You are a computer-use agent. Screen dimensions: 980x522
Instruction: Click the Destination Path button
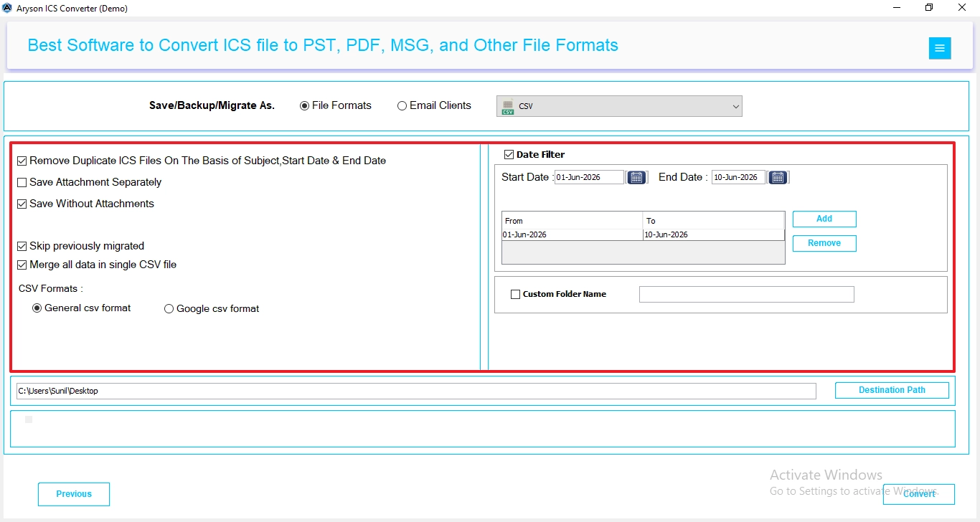pyautogui.click(x=892, y=390)
